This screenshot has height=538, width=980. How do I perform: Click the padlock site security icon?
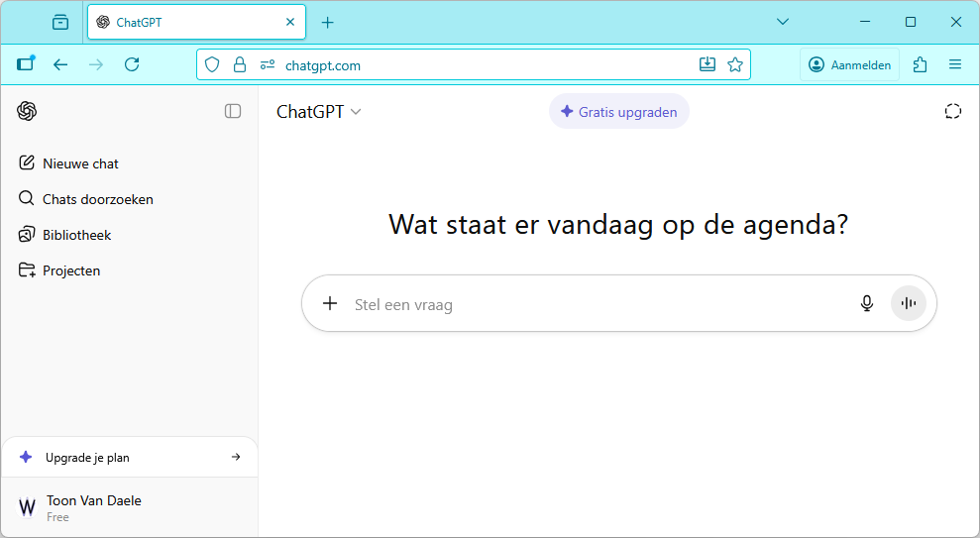(240, 65)
